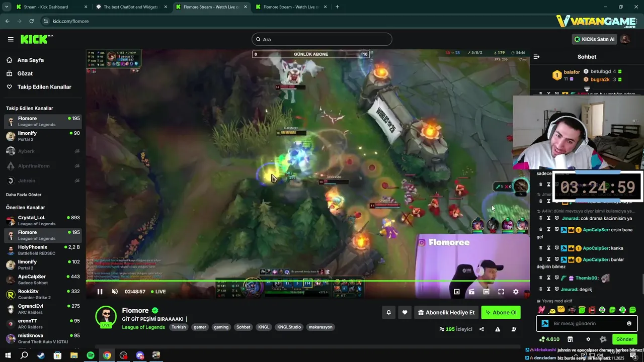
Task: Click KICKs Satın Al button
Action: click(x=594, y=39)
